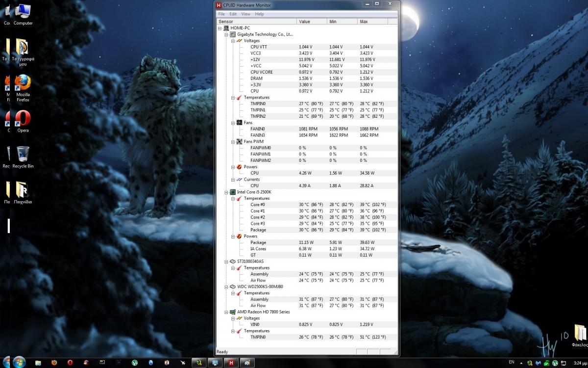Screen dimensions: 588x368
Task: Click the HOME-PC computer icon in tree
Action: point(226,28)
